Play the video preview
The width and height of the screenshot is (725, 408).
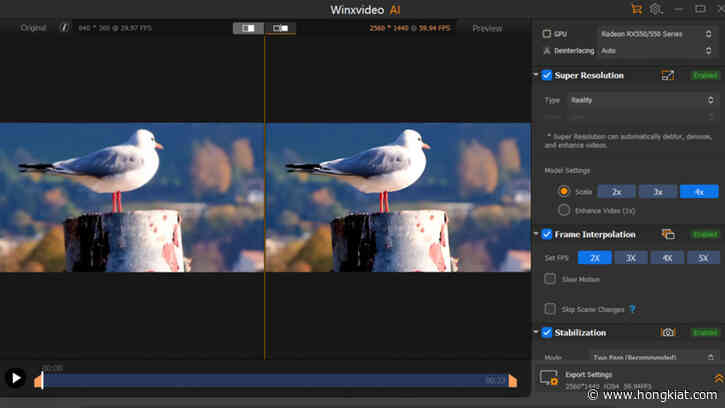[x=15, y=378]
